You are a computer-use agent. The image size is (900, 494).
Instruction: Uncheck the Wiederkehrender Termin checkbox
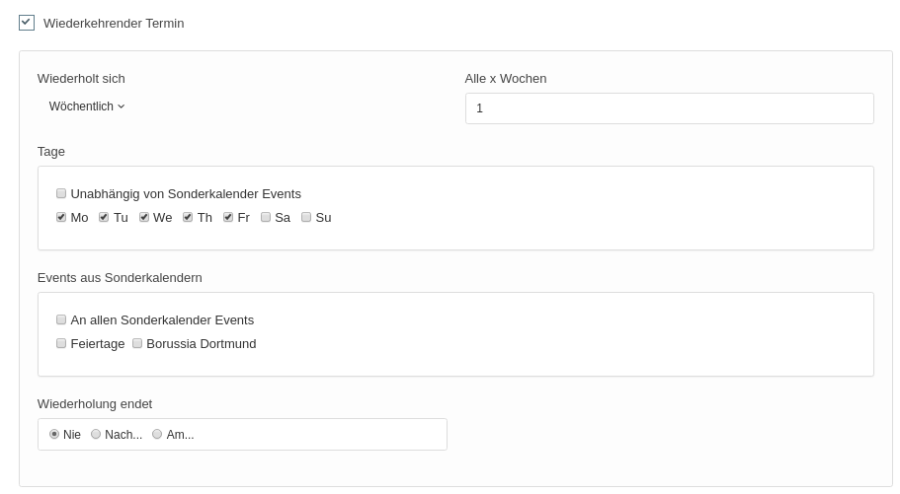tap(26, 22)
